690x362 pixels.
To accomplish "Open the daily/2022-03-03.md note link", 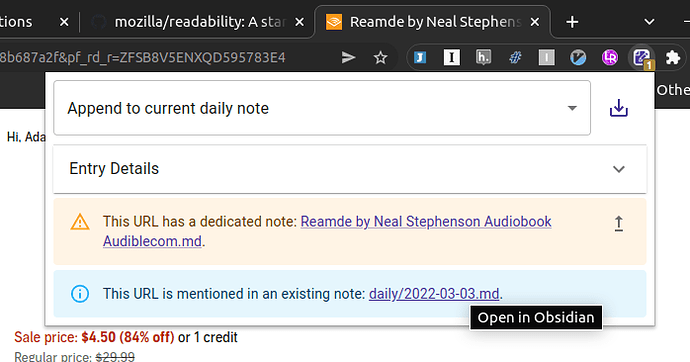I will (434, 294).
